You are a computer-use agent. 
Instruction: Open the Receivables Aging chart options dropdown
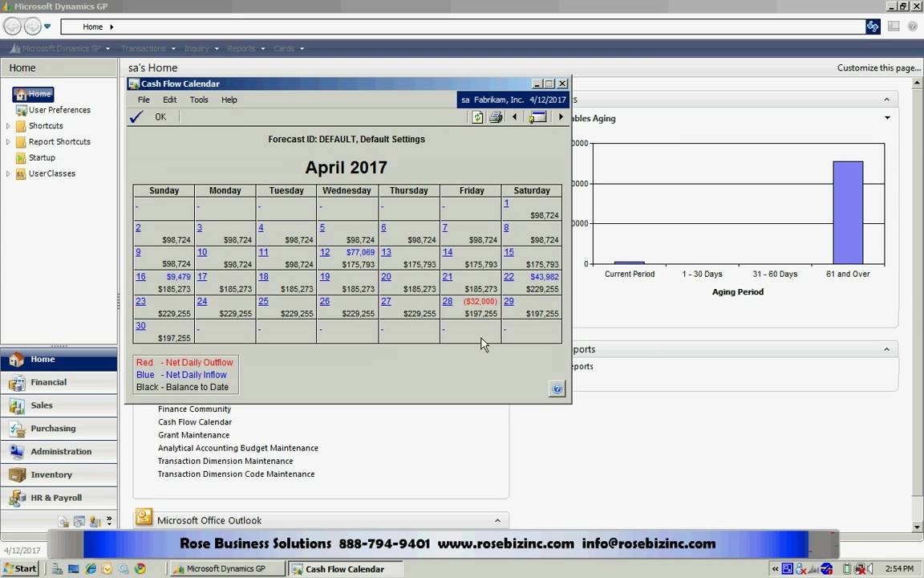[887, 118]
